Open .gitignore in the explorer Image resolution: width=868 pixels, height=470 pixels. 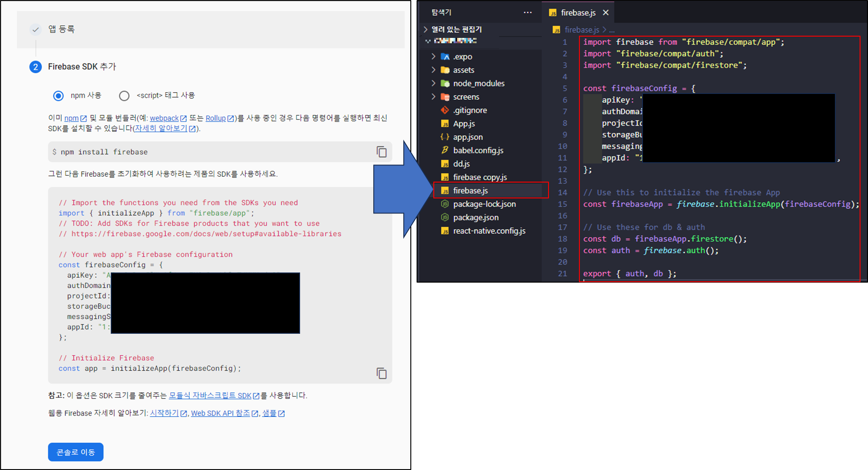point(470,110)
